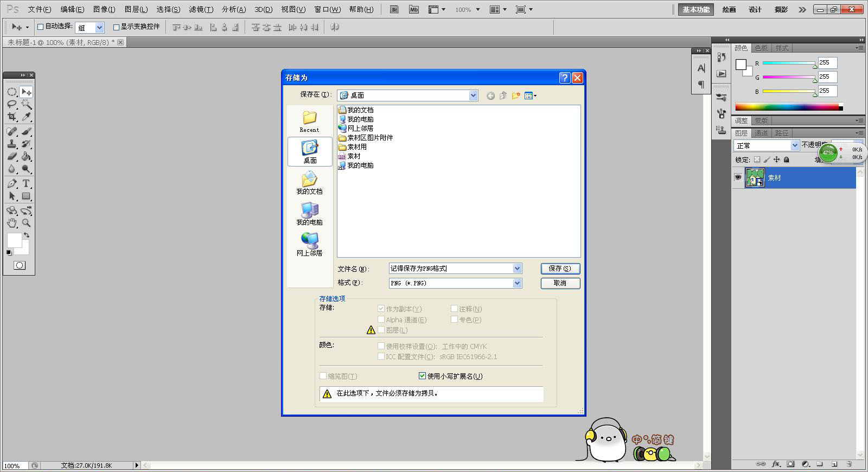Open 桌面 location in places bar
This screenshot has width=868, height=472.
pos(310,151)
